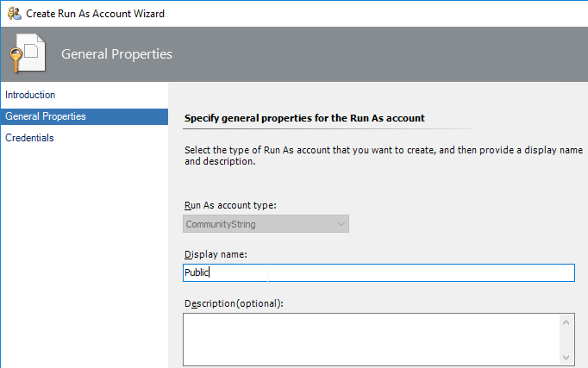Click the key and document header icon
Screen dimensions: 588x368
pyautogui.click(x=28, y=53)
